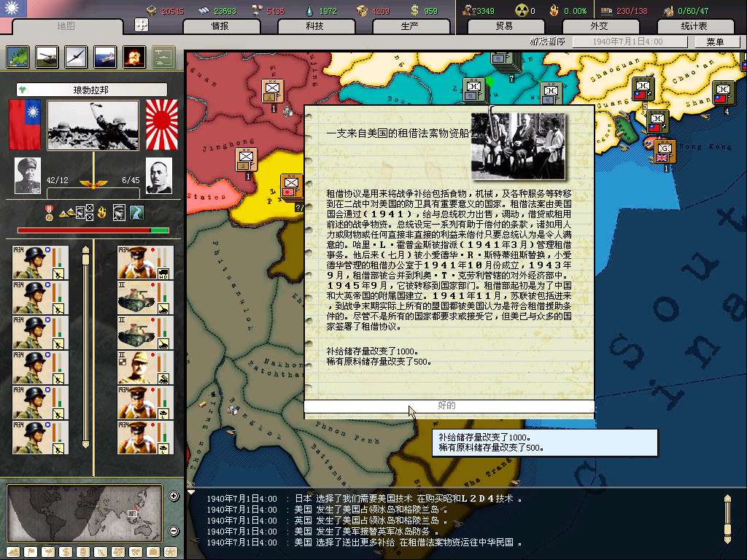This screenshot has width=747, height=560.
Task: Click the manpower icon showing 3349
Action: (468, 10)
